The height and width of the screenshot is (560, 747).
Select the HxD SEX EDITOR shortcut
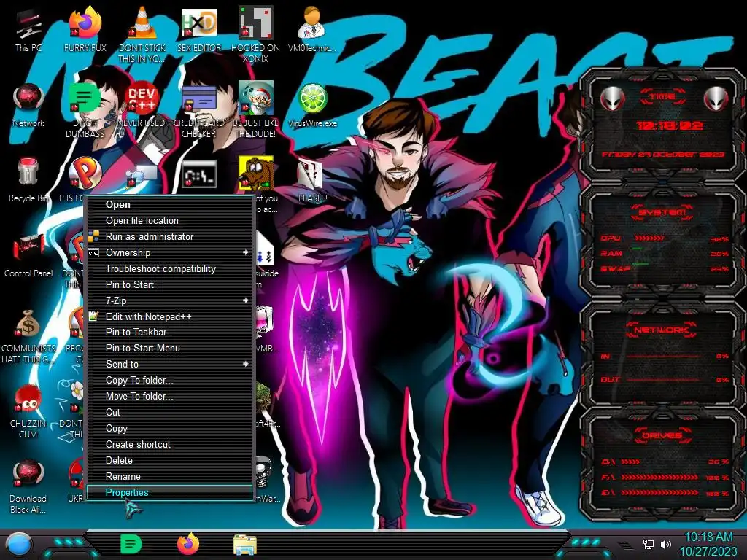[199, 30]
